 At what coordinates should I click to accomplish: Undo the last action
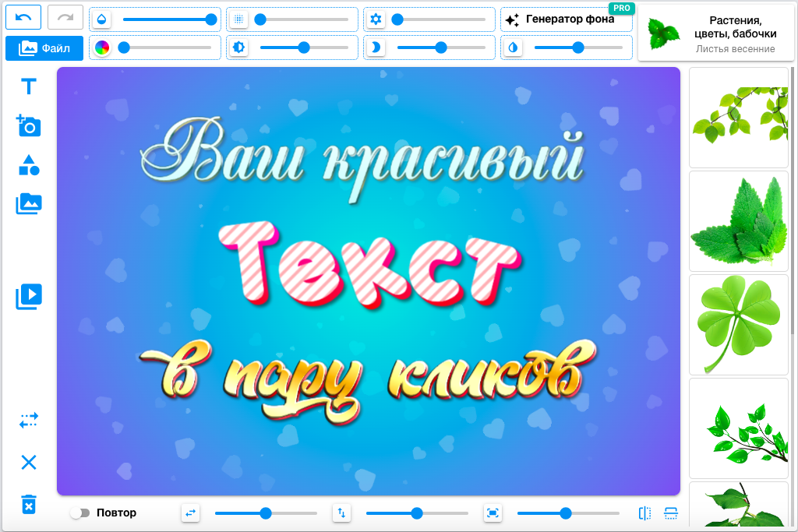click(23, 16)
